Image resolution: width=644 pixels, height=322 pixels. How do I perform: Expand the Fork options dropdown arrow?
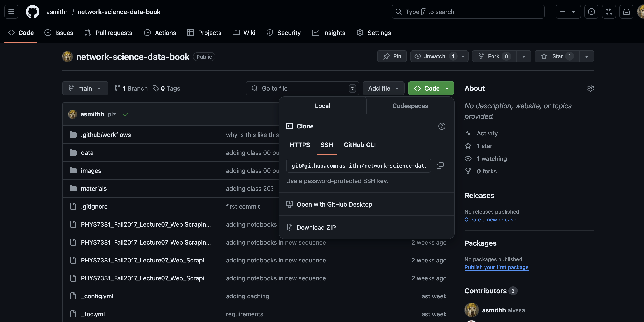(524, 56)
